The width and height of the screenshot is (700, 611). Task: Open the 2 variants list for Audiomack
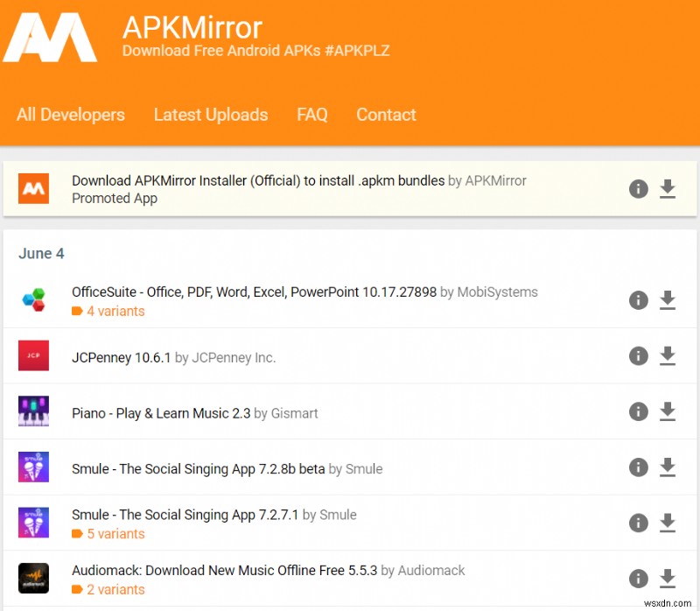tap(115, 589)
